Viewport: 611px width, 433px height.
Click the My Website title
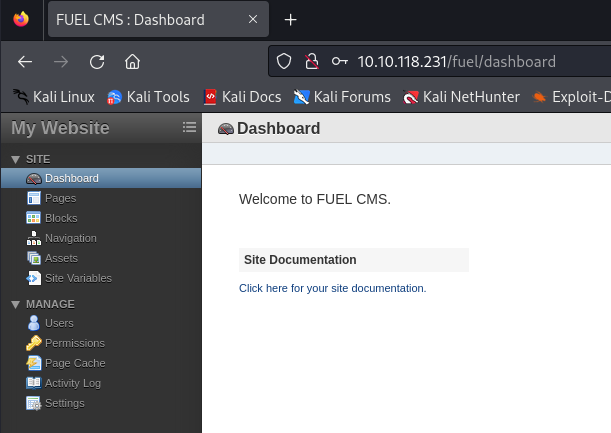tap(60, 127)
